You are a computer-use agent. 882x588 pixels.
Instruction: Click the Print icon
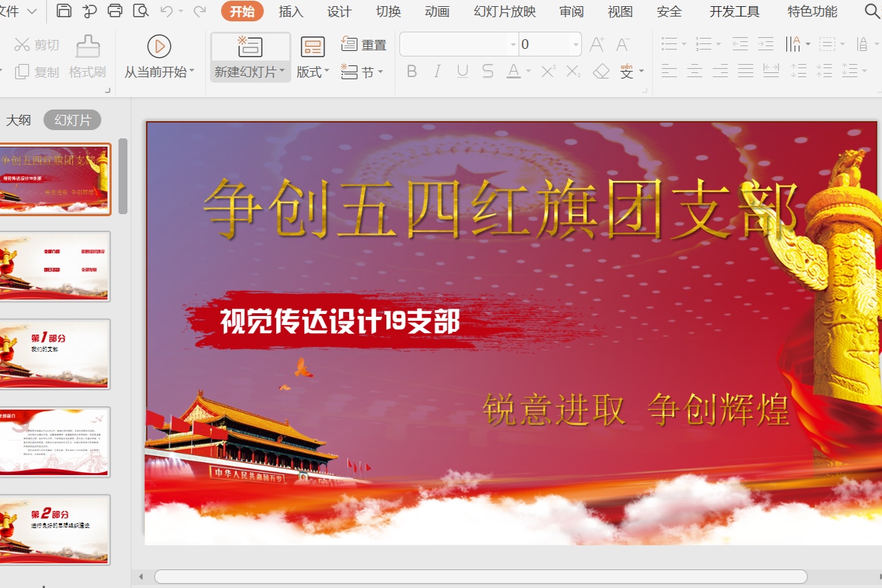pyautogui.click(x=115, y=11)
